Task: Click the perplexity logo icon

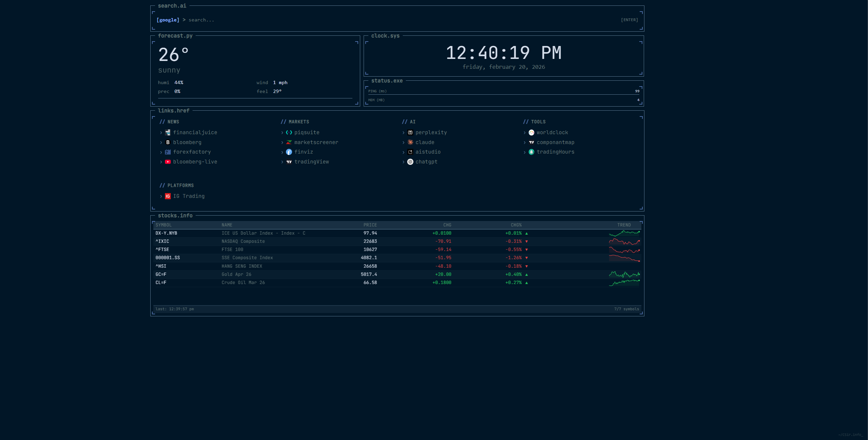Action: point(410,132)
